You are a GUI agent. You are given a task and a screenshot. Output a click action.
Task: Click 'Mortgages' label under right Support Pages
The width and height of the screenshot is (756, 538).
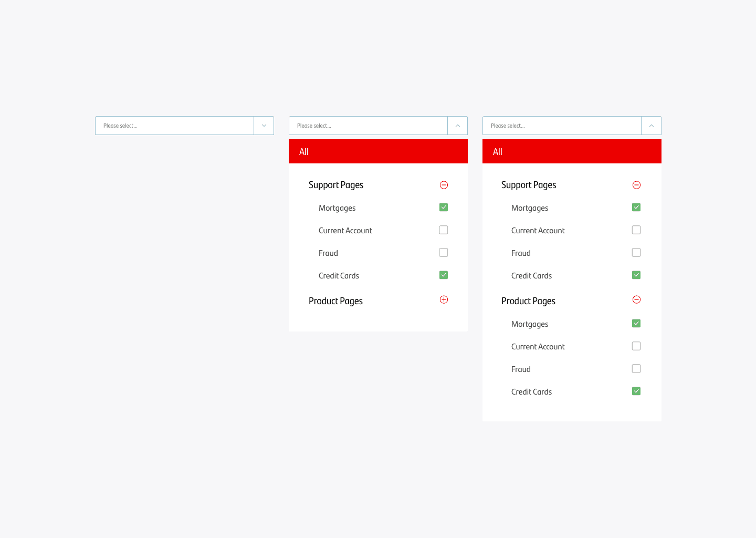[x=530, y=208]
